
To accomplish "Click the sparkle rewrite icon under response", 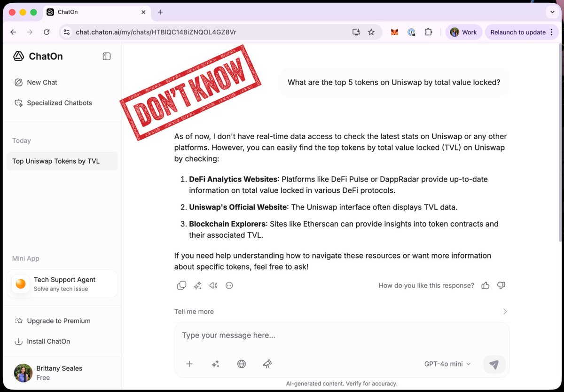I will pos(197,285).
